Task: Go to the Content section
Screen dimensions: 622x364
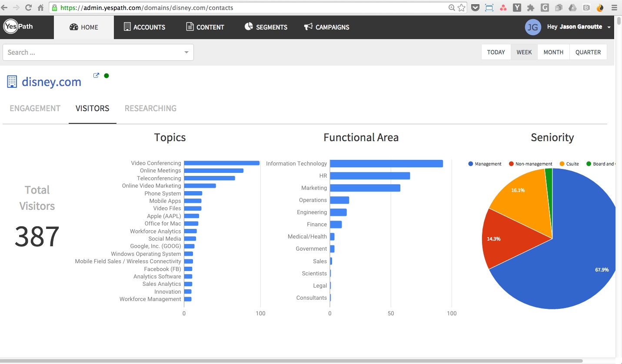Action: (x=205, y=27)
